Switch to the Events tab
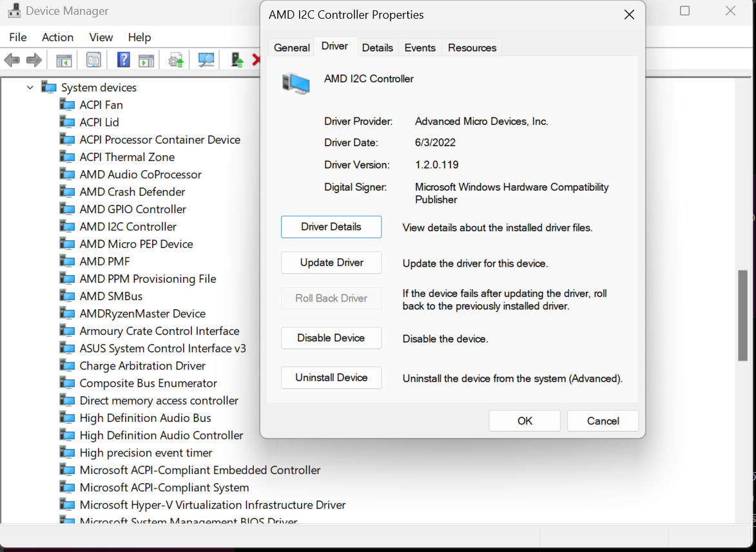The width and height of the screenshot is (756, 552). (x=420, y=48)
